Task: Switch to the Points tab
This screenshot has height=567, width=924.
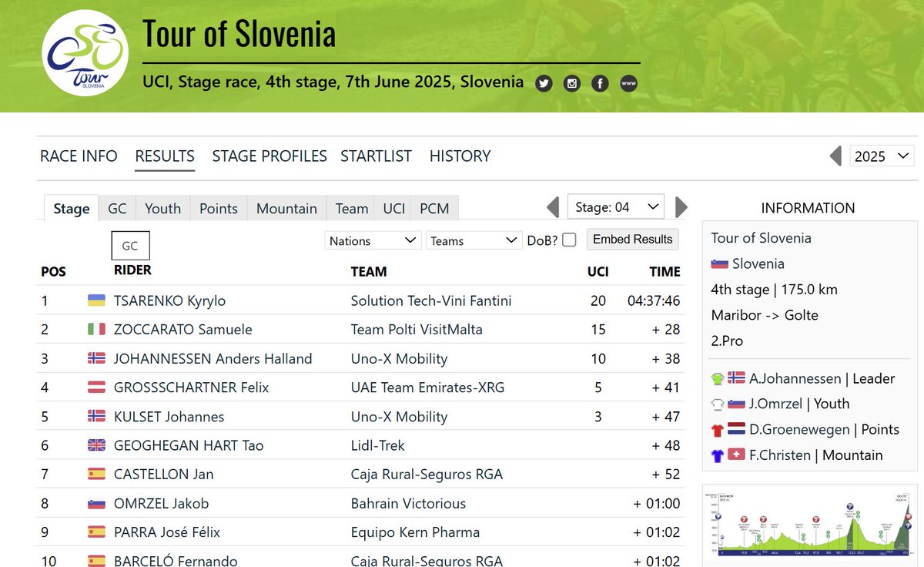Action: coord(219,209)
